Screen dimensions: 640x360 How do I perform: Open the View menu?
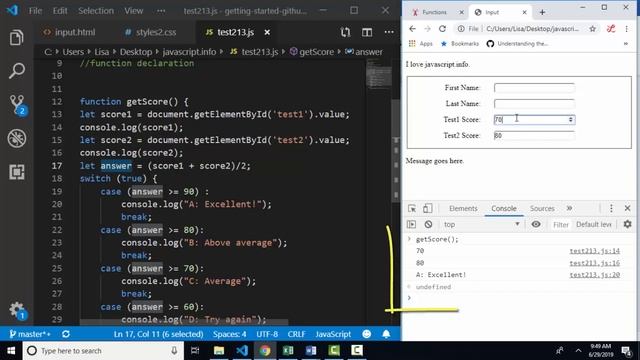coord(133,11)
